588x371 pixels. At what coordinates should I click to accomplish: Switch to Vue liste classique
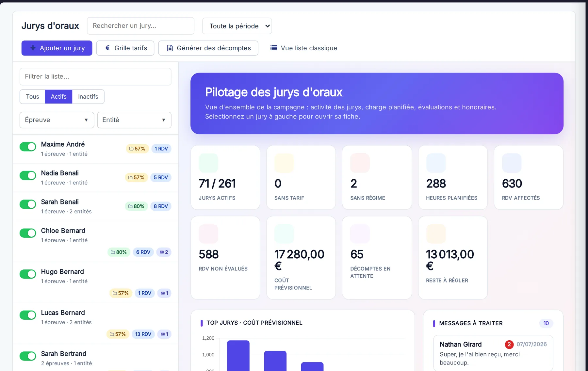304,48
